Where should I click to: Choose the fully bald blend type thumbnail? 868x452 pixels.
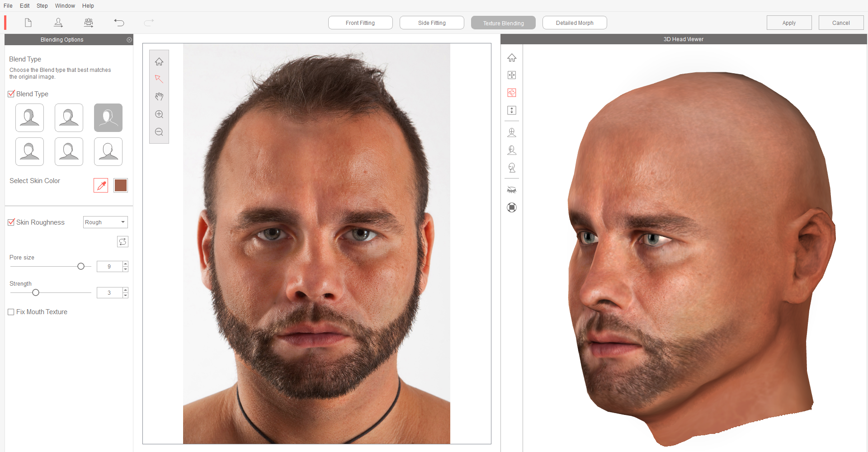tap(108, 152)
